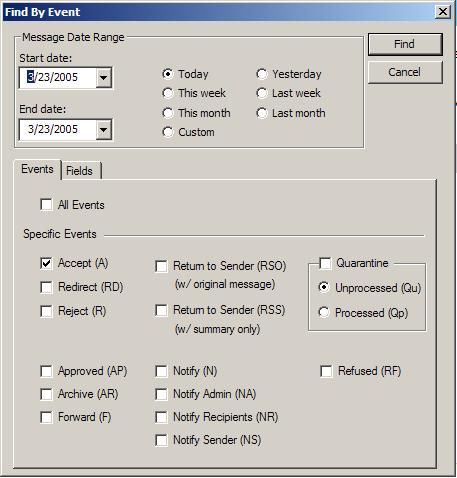Close the Find By Event dialog

[x=443, y=12]
